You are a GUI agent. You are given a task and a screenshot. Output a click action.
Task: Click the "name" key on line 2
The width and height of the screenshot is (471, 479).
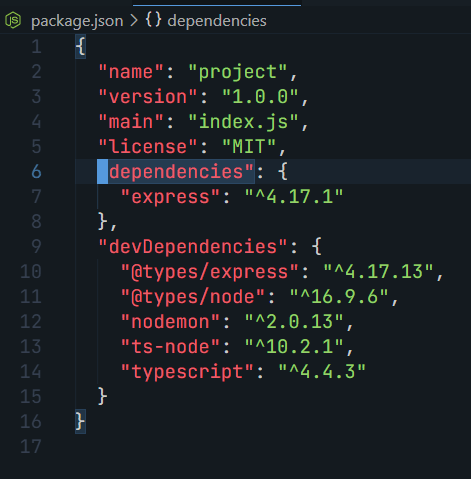pyautogui.click(x=131, y=72)
